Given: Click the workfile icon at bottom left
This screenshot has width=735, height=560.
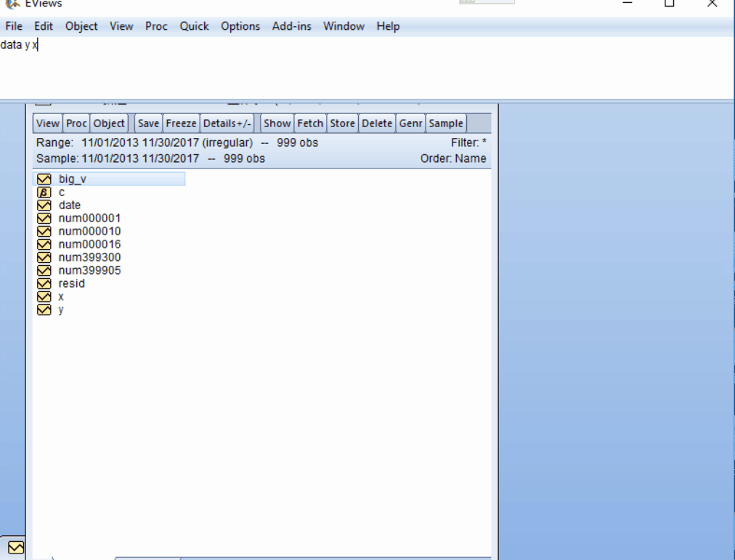Looking at the screenshot, I should click(x=15, y=547).
